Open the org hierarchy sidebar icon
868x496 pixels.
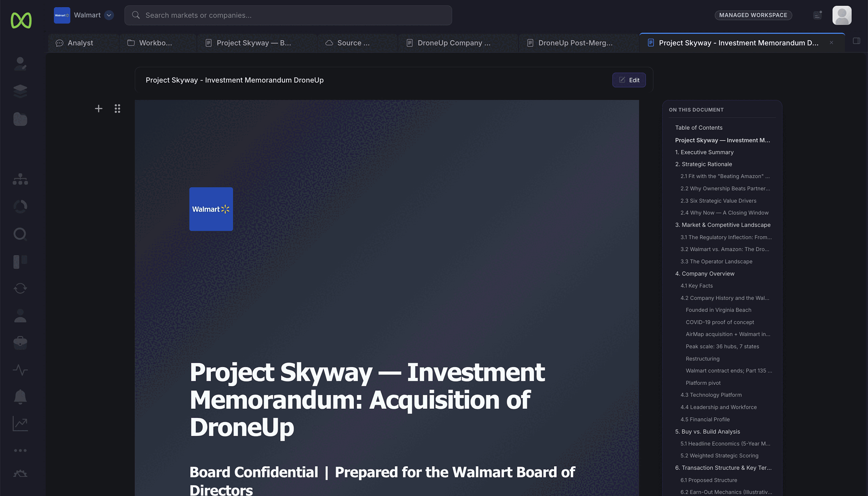tap(20, 179)
